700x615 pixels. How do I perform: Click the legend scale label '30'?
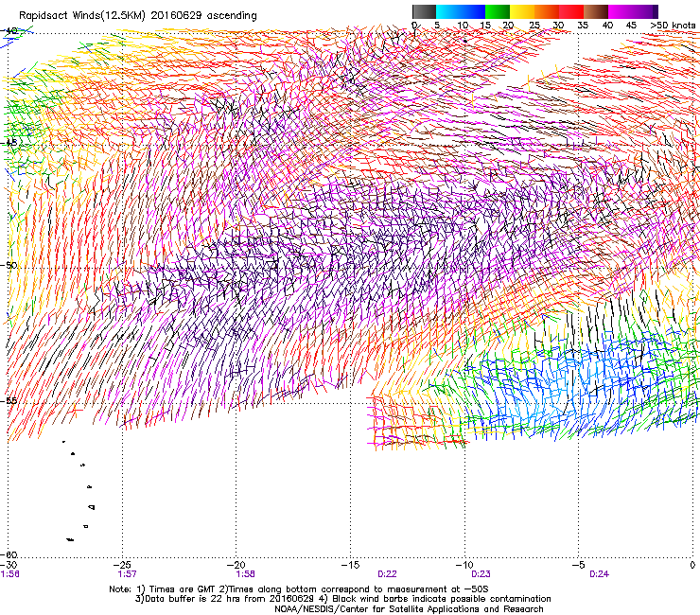coord(558,26)
